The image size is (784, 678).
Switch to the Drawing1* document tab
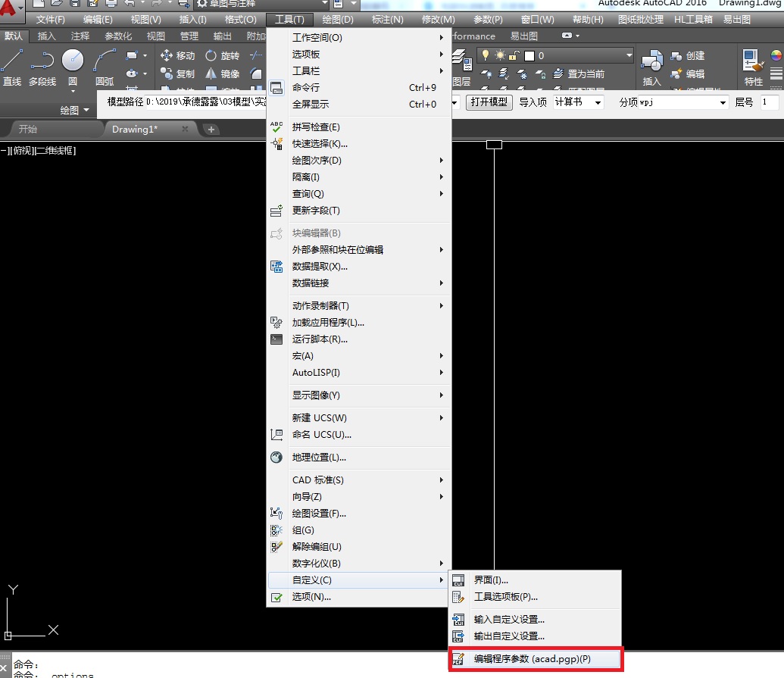point(135,129)
